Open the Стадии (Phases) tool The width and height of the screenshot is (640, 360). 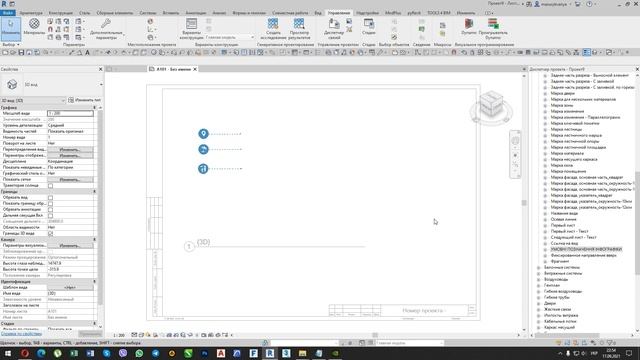point(369,27)
